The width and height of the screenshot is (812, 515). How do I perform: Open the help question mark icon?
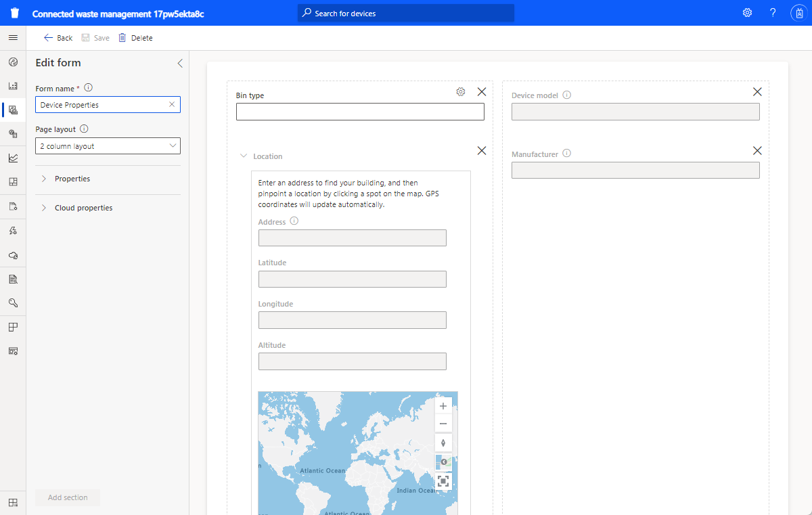coord(773,13)
